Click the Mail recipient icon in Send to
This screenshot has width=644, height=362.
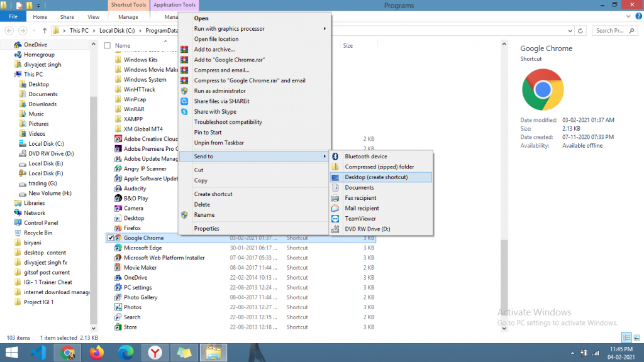335,209
